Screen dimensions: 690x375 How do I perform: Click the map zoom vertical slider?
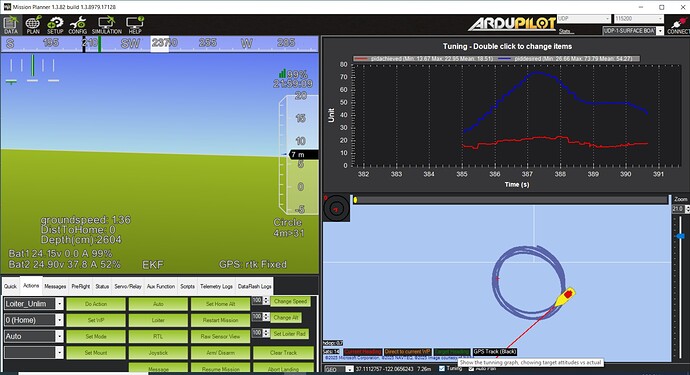point(680,286)
